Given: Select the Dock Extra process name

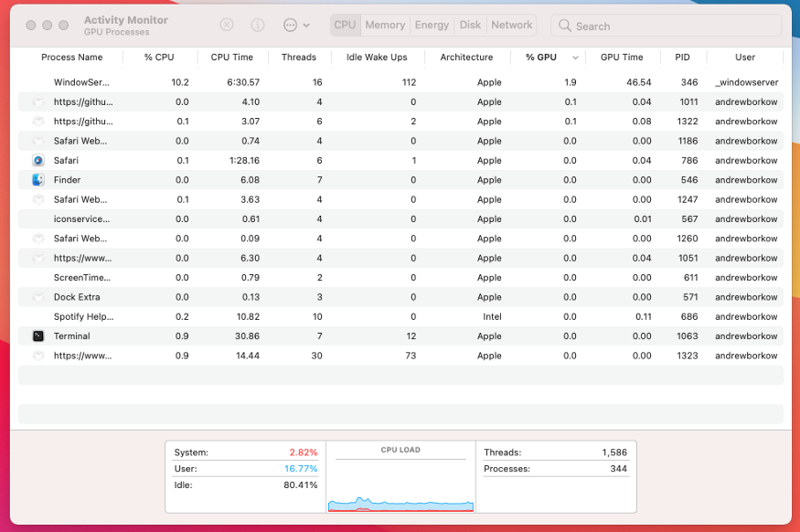Looking at the screenshot, I should pyautogui.click(x=77, y=297).
